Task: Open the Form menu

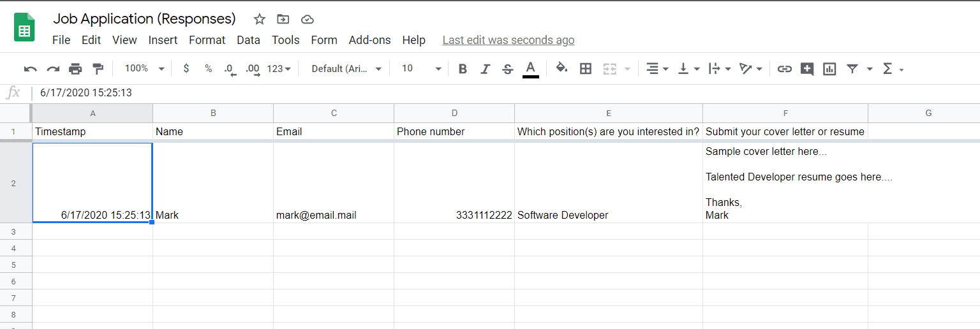Action: pos(324,40)
